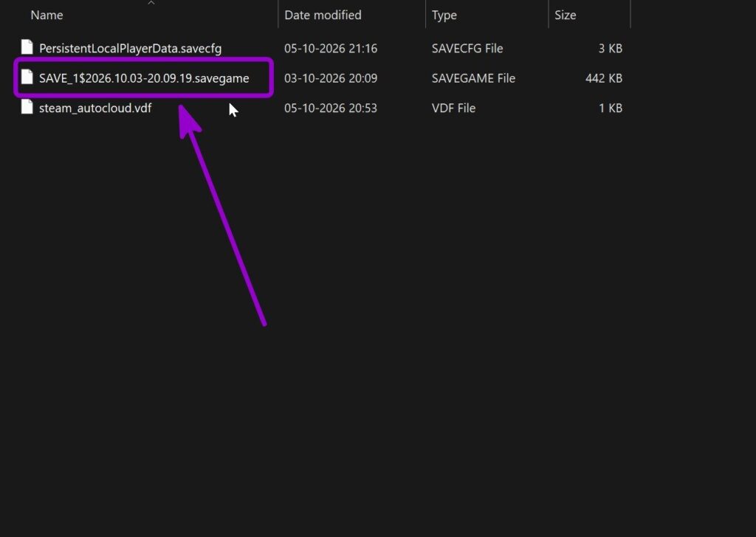
Task: Click the sort direction chevron above Name
Action: tap(151, 3)
